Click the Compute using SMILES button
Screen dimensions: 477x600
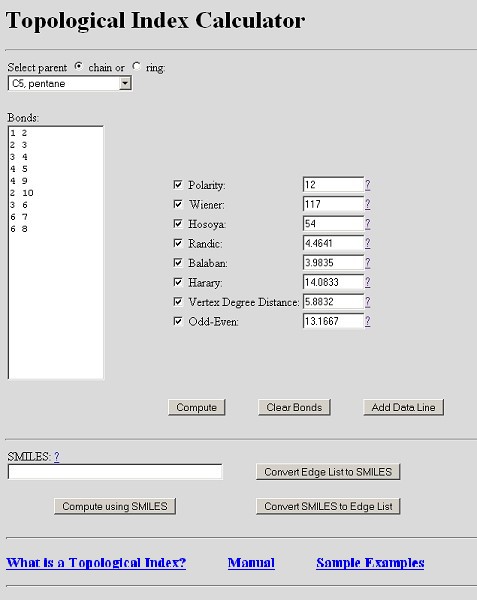115,506
